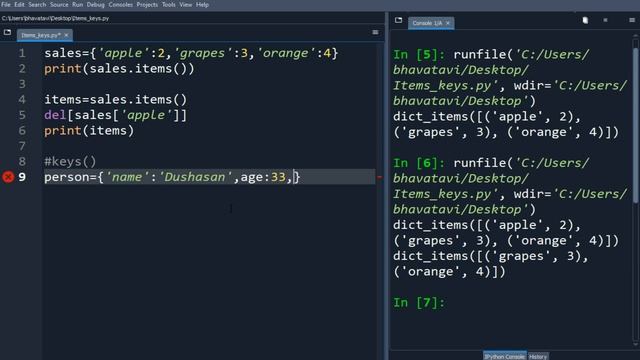This screenshot has height=360, width=640.
Task: Open the Source menu
Action: (x=59, y=4)
